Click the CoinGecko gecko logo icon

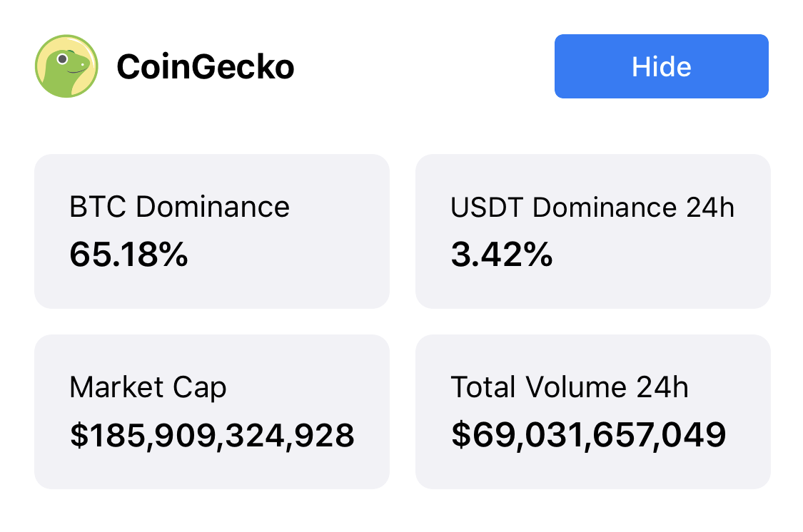click(66, 66)
